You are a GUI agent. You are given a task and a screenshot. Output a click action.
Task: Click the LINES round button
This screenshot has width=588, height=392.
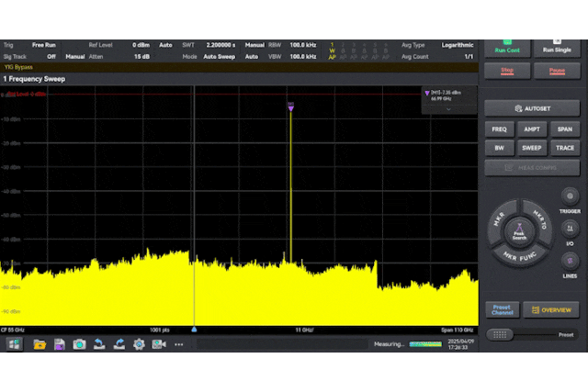click(x=570, y=261)
